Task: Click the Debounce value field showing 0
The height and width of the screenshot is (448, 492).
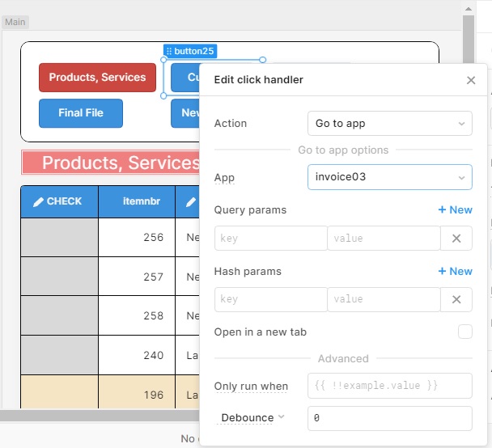Action: (x=389, y=419)
